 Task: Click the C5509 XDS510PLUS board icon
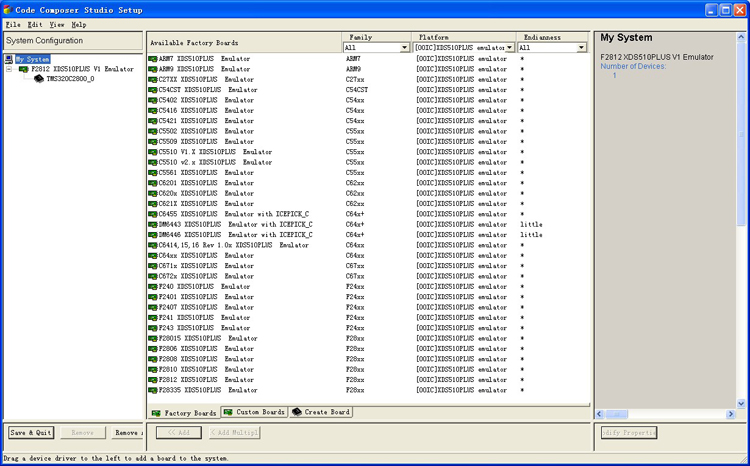click(x=153, y=142)
